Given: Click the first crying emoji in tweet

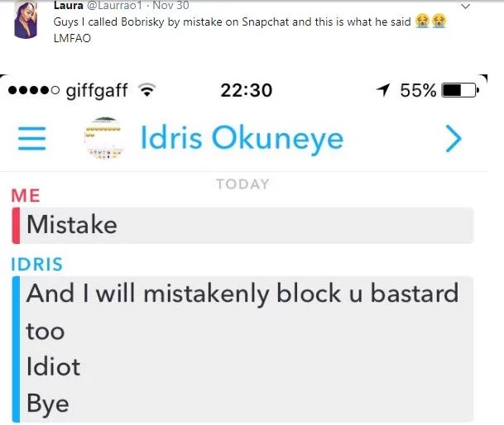Looking at the screenshot, I should tap(422, 21).
